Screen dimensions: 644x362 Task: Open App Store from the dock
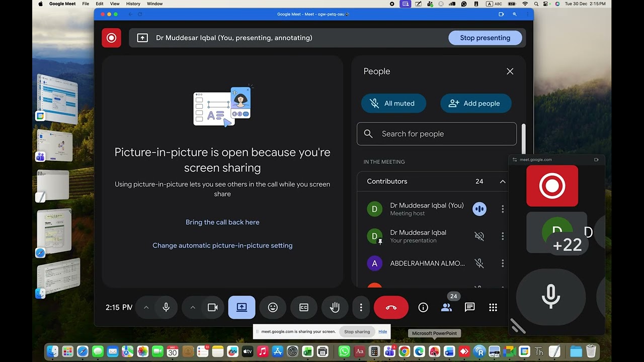point(277,351)
